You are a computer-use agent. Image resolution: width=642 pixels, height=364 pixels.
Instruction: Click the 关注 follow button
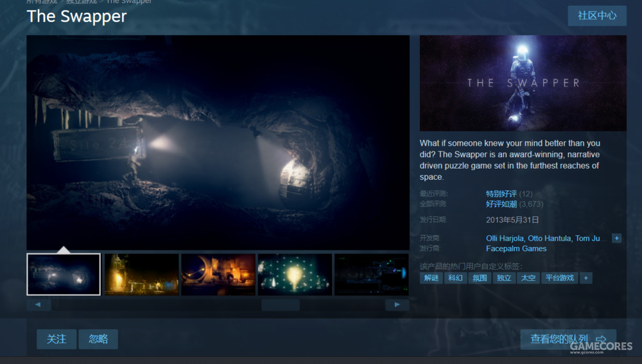(56, 339)
